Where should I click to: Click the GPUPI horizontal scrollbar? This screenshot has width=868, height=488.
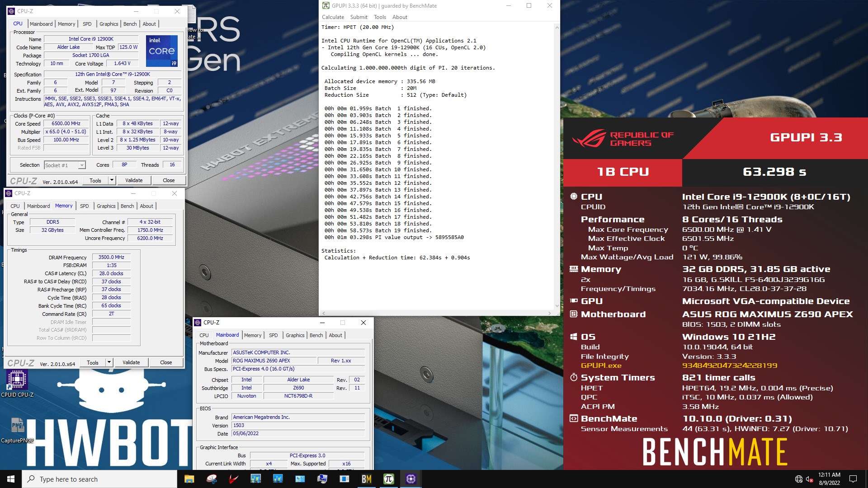point(436,313)
